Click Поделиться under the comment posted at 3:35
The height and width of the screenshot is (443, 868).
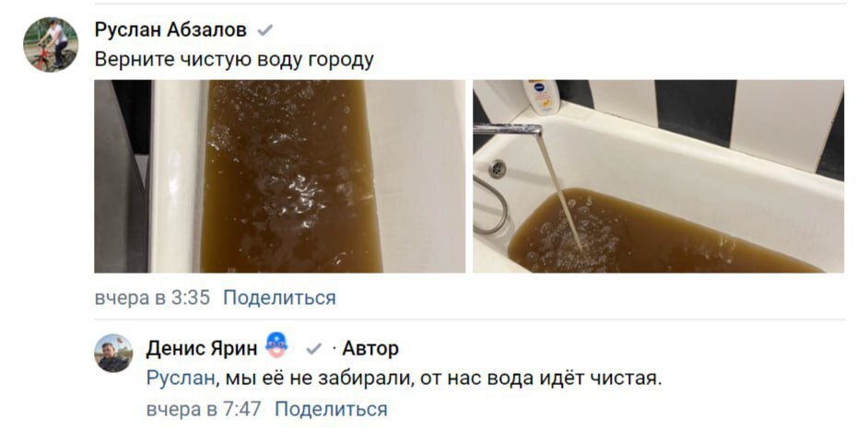click(x=279, y=297)
